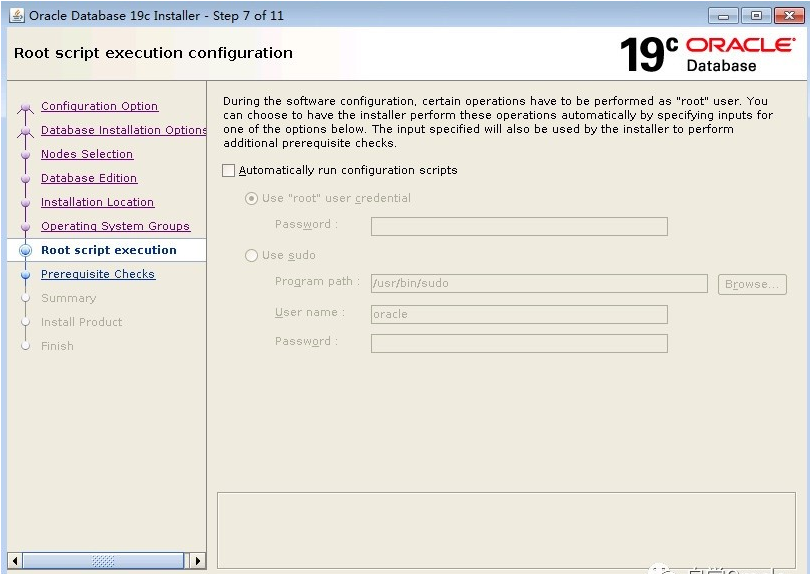This screenshot has width=810, height=574.
Task: Click the User name field containing oracle
Action: click(519, 314)
